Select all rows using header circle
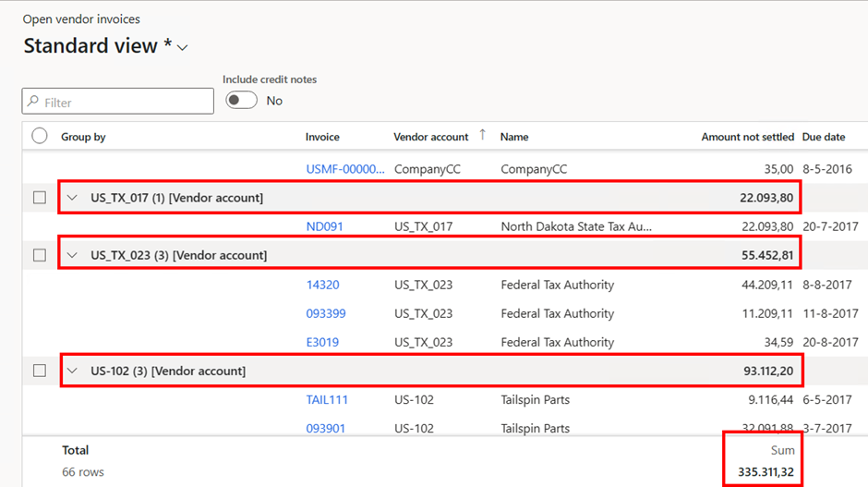The height and width of the screenshot is (487, 868). (40, 136)
